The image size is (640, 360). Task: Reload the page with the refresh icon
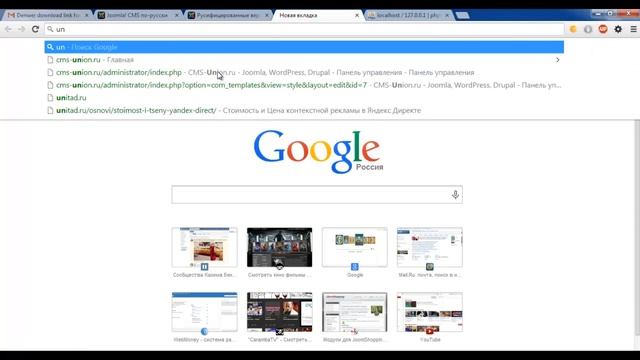pyautogui.click(x=36, y=29)
